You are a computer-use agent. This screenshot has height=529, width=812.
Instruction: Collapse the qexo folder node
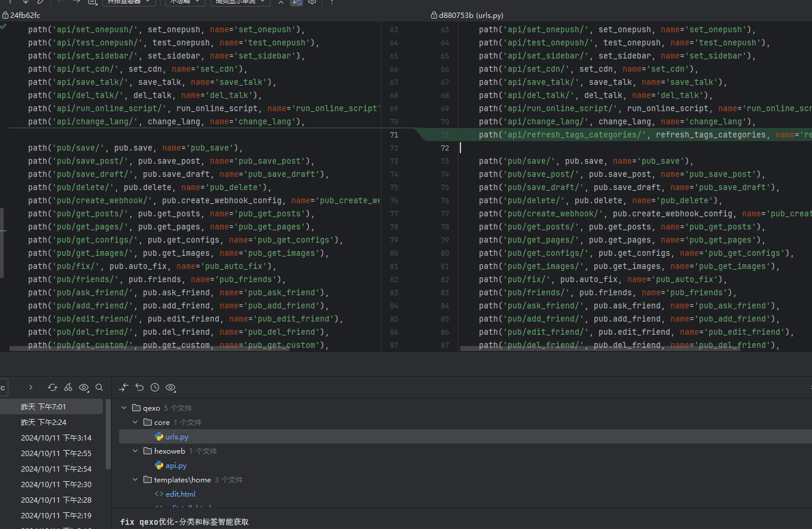[x=124, y=408]
